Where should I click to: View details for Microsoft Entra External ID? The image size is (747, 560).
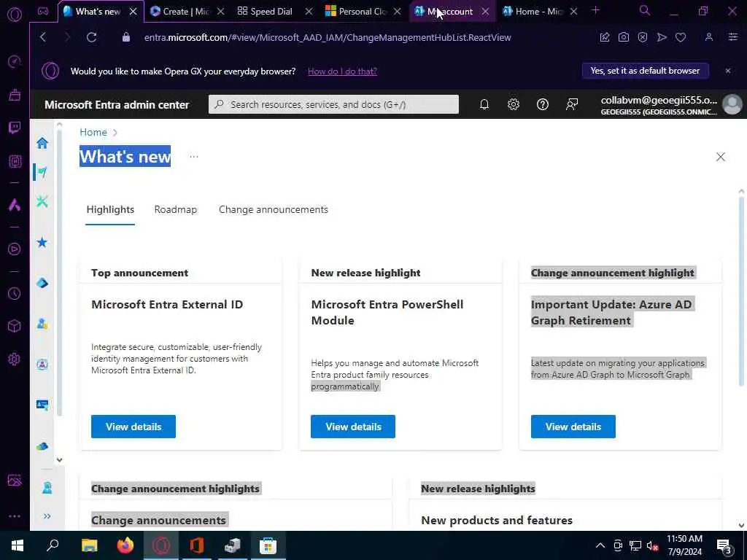133,427
